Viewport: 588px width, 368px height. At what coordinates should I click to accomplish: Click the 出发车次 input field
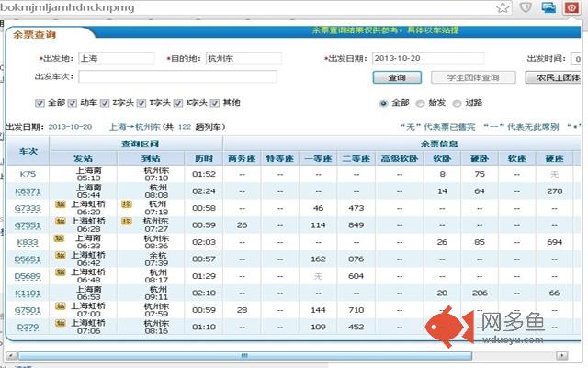tap(177, 76)
